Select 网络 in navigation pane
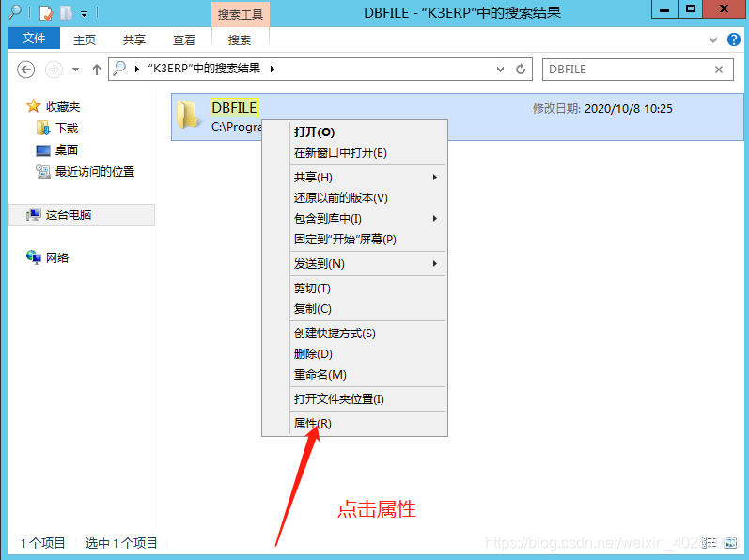Image resolution: width=749 pixels, height=560 pixels. coord(57,257)
